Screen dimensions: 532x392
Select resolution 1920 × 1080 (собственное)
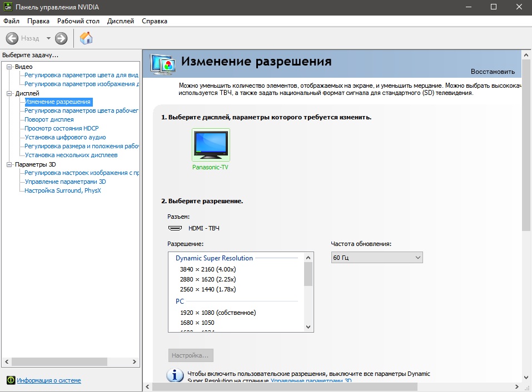click(218, 313)
